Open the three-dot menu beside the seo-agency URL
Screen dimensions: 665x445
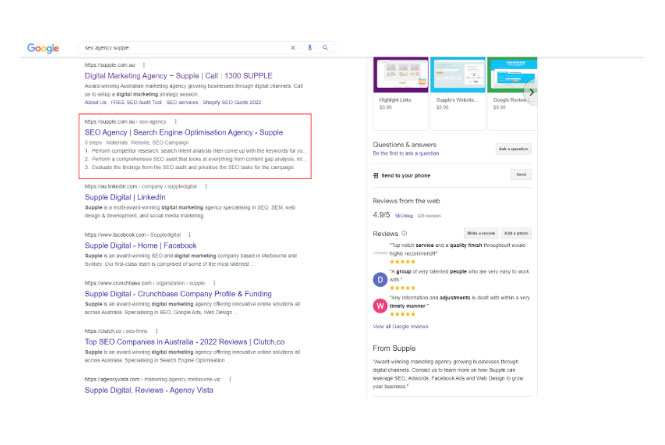tap(175, 122)
